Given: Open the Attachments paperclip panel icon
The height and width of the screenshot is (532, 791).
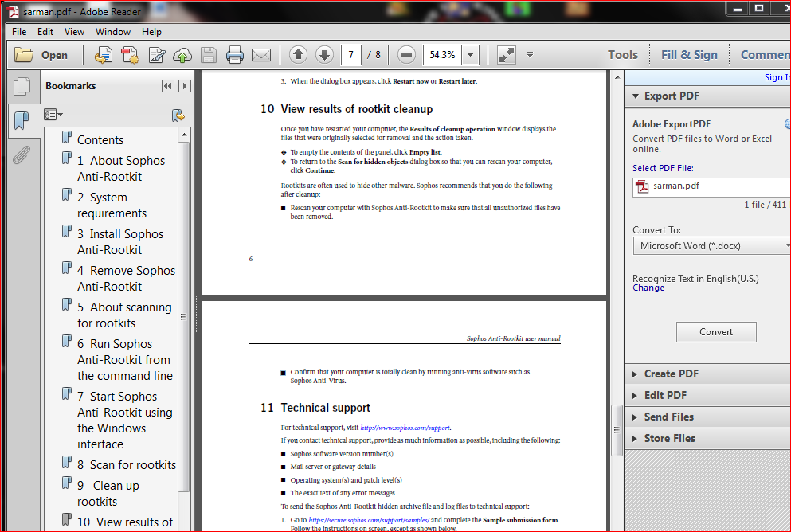Looking at the screenshot, I should coord(22,155).
